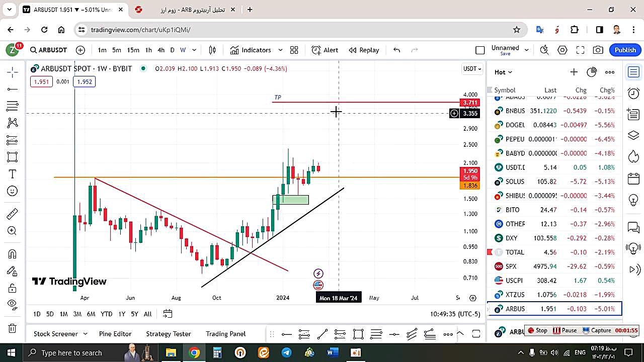
Task: Open the go to date calendar
Action: [x=168, y=314]
